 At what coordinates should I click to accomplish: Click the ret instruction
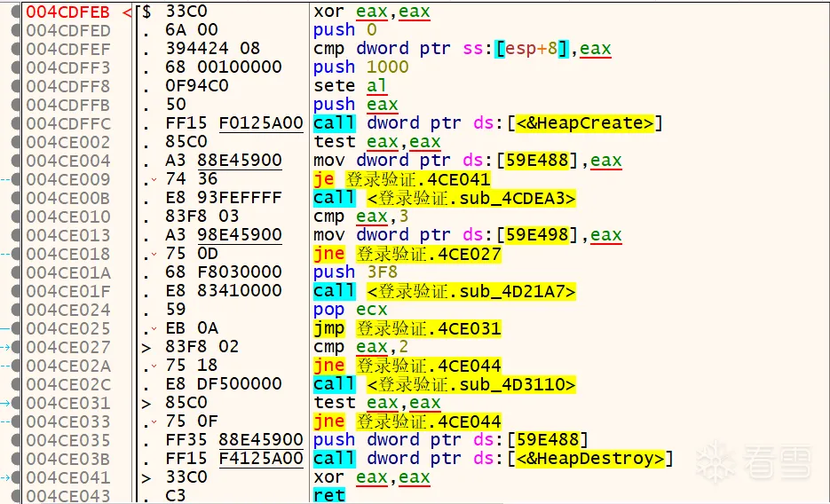328,495
